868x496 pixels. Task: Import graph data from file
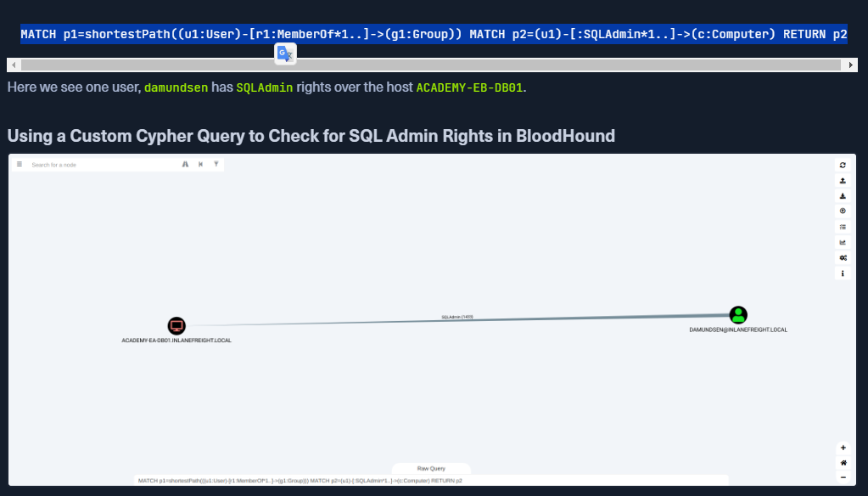point(843,195)
